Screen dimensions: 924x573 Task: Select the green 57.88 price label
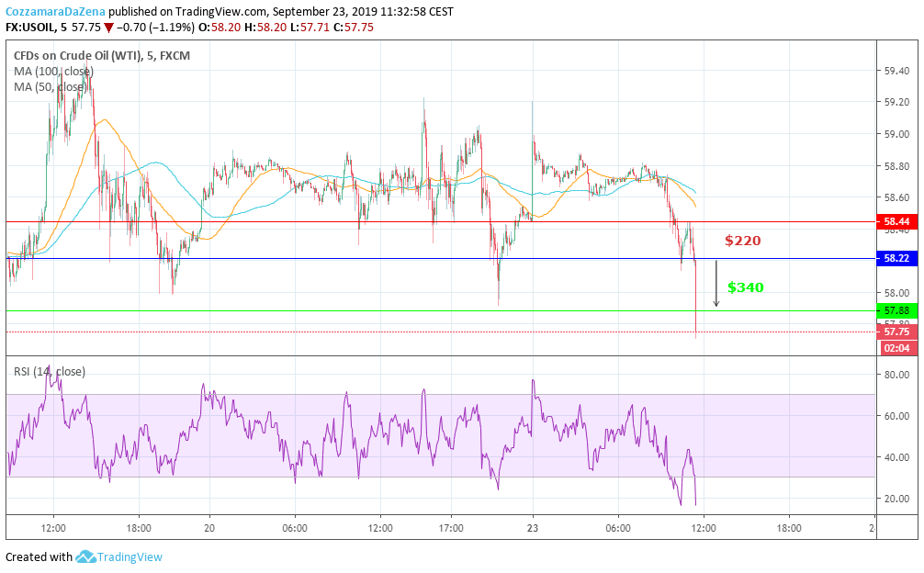point(896,310)
